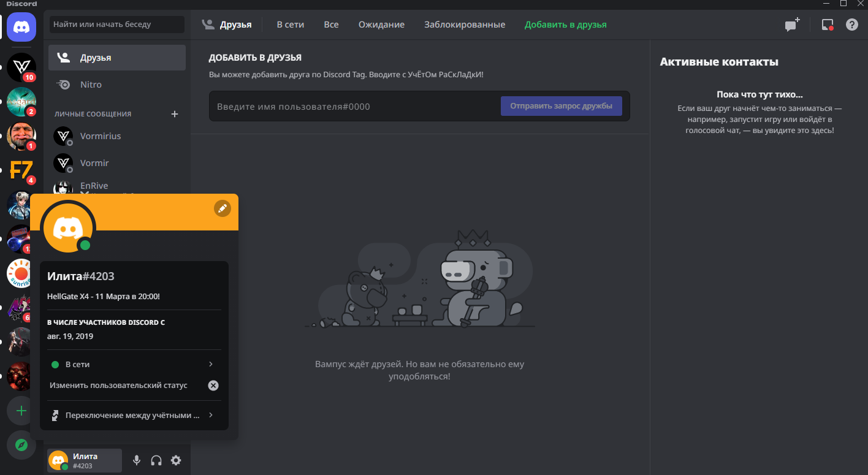The image size is (868, 475).
Task: Click 'Изменить пользовательский статус' option
Action: tap(118, 386)
